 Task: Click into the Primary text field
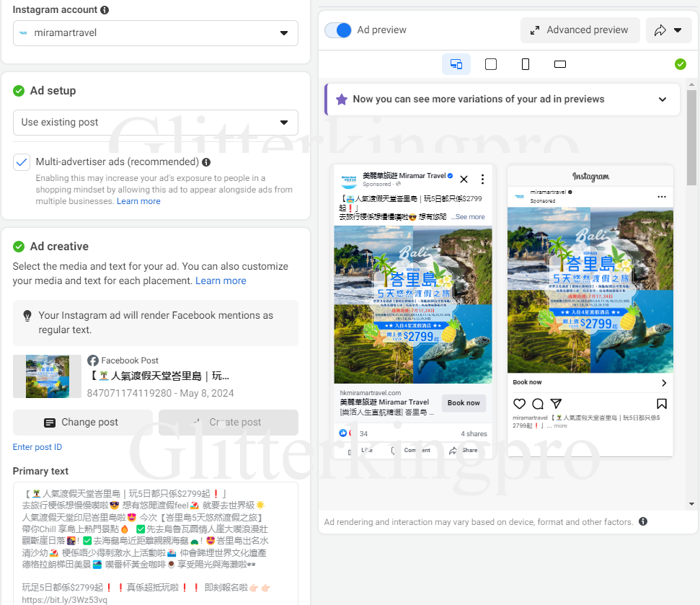(x=156, y=543)
